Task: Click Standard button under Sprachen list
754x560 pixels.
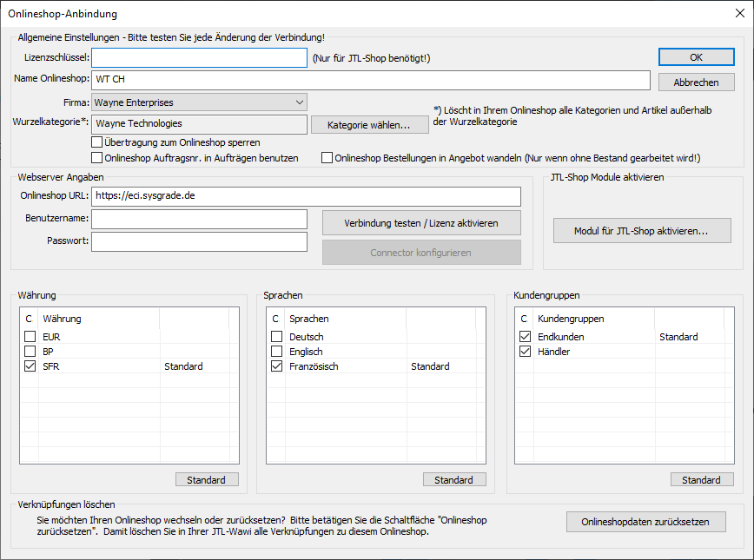Action: tap(454, 480)
